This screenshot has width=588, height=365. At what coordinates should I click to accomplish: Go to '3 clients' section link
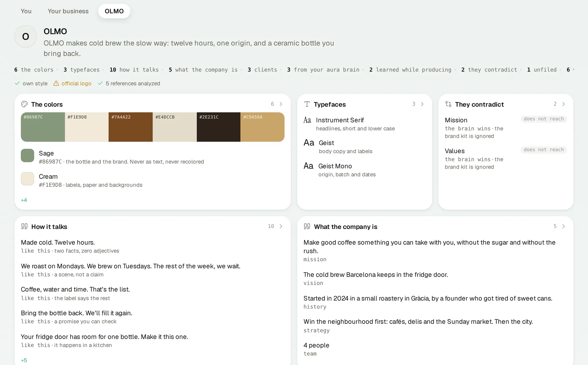262,70
